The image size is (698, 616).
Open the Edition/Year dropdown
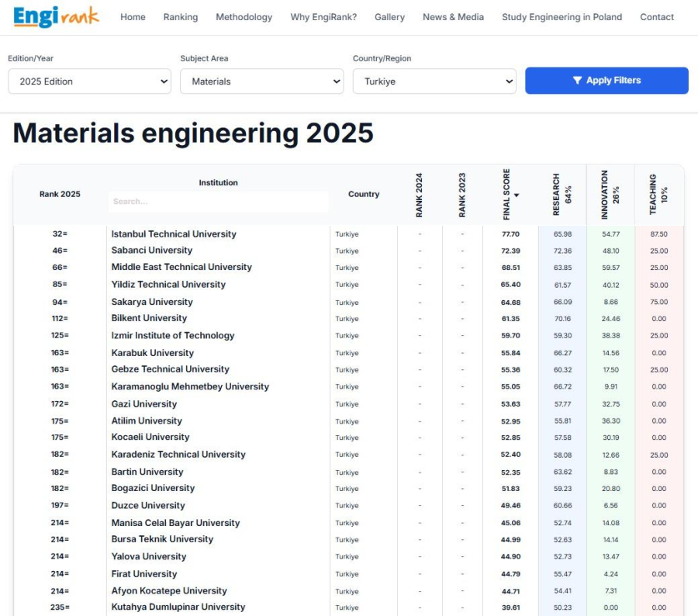point(89,81)
